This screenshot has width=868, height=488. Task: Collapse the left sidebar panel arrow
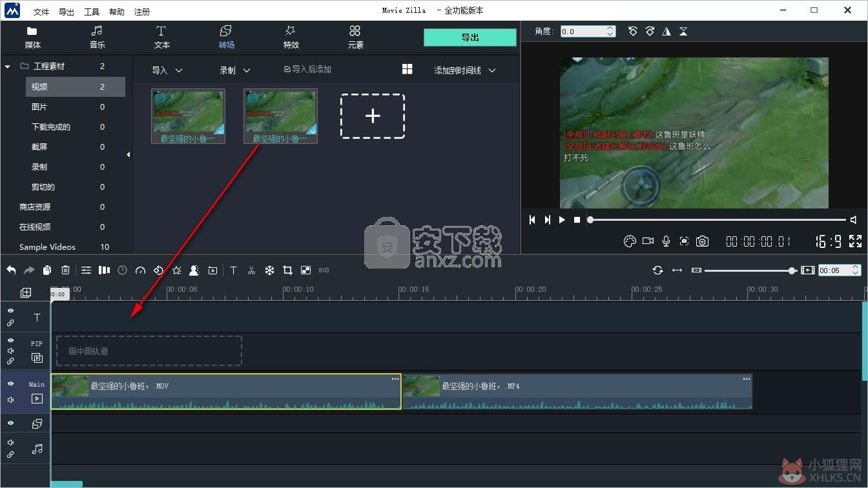pyautogui.click(x=128, y=154)
